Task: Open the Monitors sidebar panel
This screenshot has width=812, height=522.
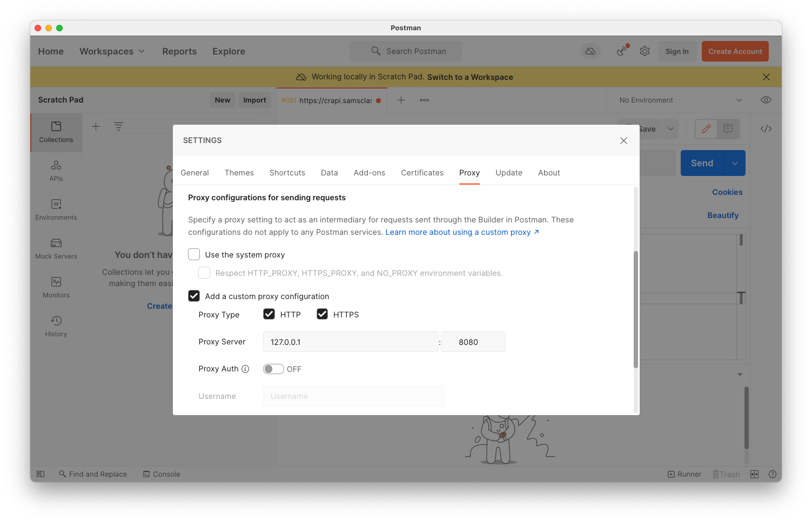Action: 56,288
